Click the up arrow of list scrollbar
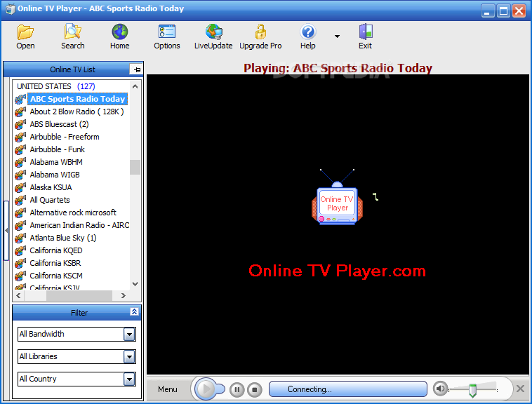This screenshot has width=532, height=404. pos(135,86)
